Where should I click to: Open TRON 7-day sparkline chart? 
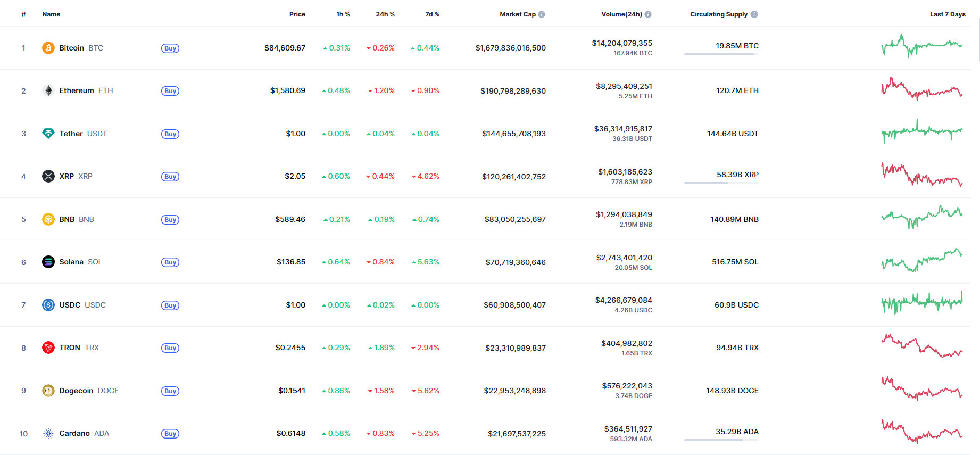click(x=922, y=346)
